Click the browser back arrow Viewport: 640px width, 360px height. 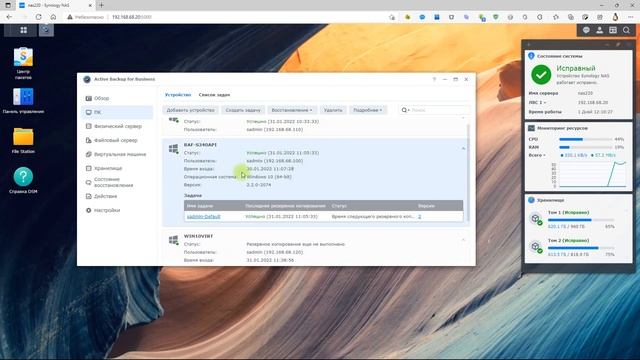coord(9,17)
